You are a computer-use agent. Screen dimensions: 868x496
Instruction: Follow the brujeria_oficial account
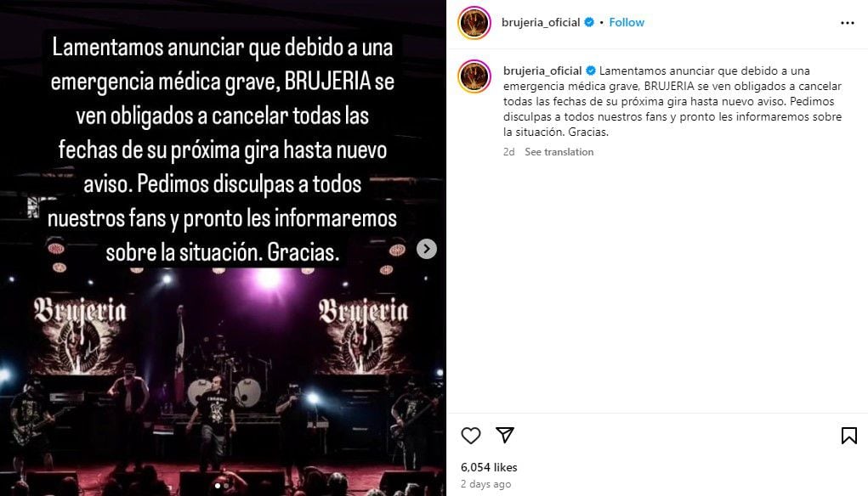click(627, 22)
